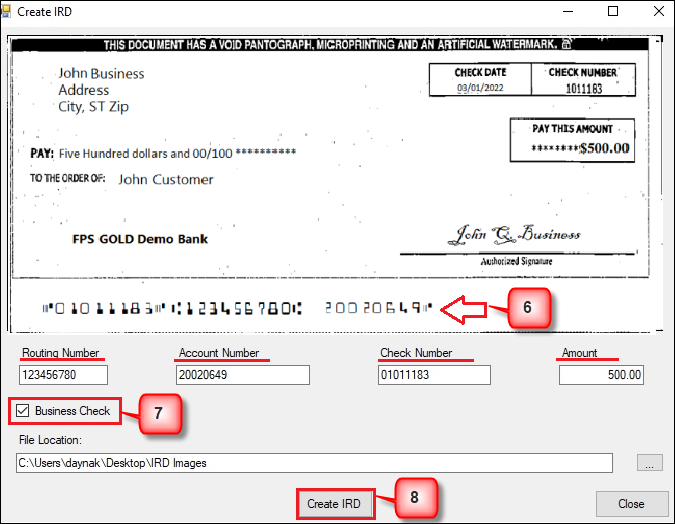Close the Create IRD window with X
Image resolution: width=675 pixels, height=524 pixels.
pyautogui.click(x=659, y=12)
